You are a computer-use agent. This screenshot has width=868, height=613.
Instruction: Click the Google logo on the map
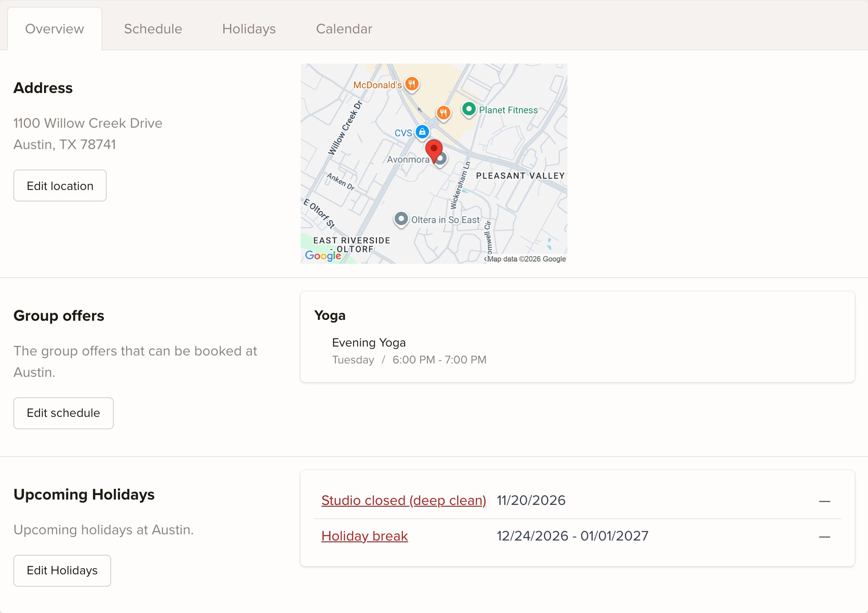[323, 256]
